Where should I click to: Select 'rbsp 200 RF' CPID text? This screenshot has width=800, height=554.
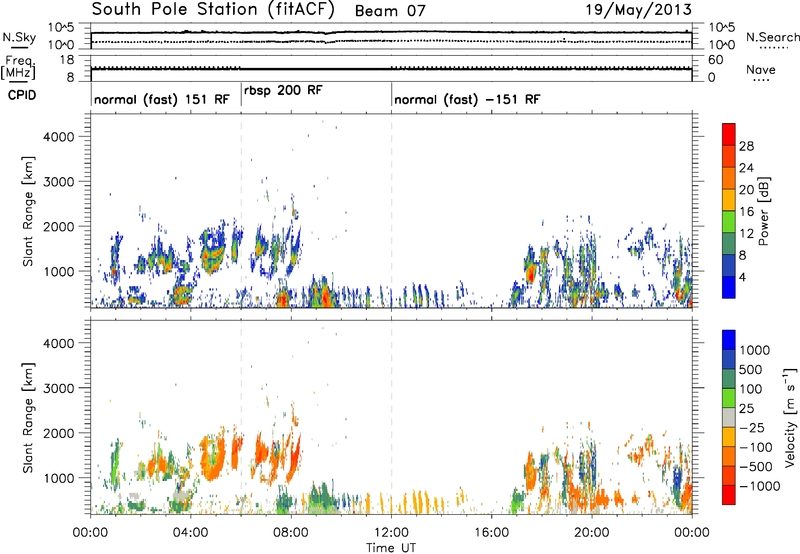click(283, 90)
